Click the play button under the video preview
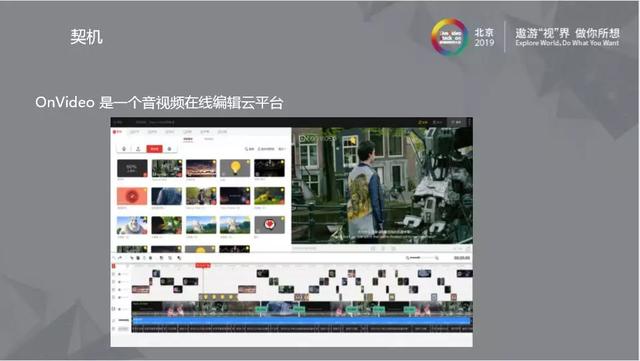This screenshot has width=640, height=361. (383, 248)
